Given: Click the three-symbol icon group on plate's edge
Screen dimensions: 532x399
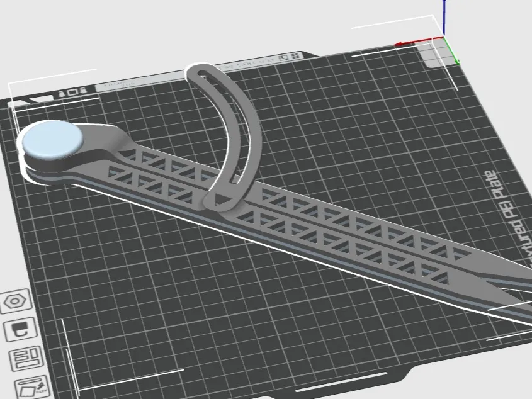Looking at the screenshot, I should tap(74, 93).
